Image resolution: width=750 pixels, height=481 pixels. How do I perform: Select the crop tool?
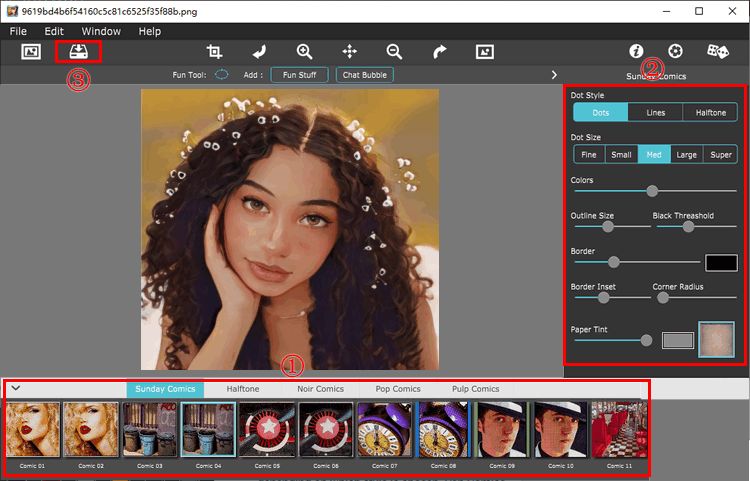(214, 51)
